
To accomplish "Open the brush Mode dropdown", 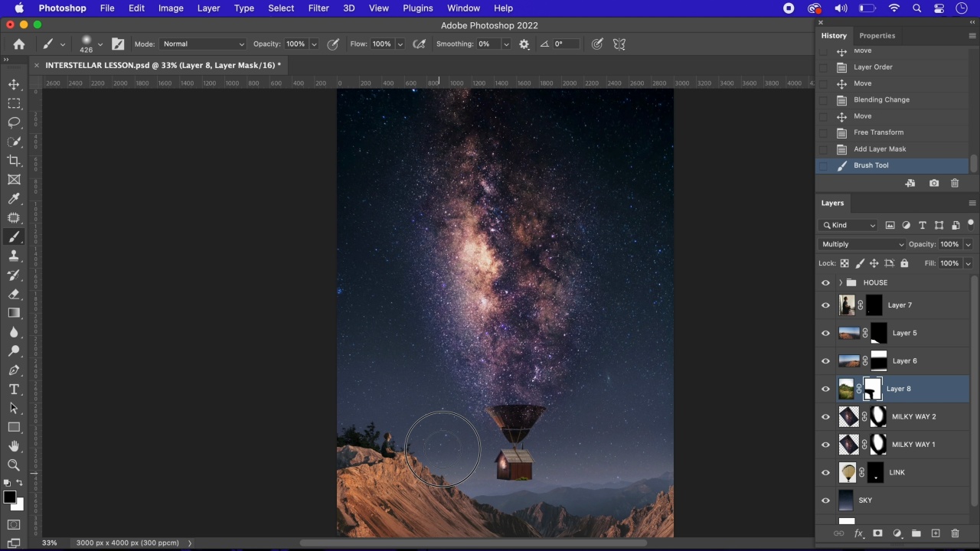I will point(203,44).
